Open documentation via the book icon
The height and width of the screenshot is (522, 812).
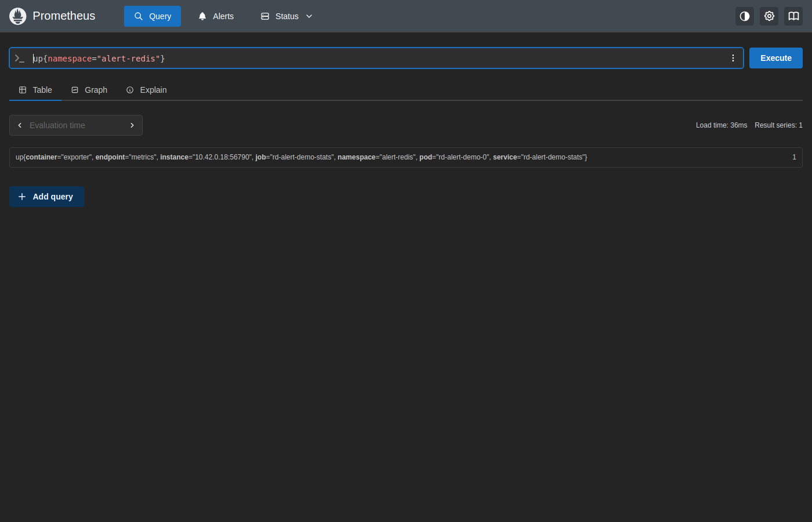pos(793,16)
